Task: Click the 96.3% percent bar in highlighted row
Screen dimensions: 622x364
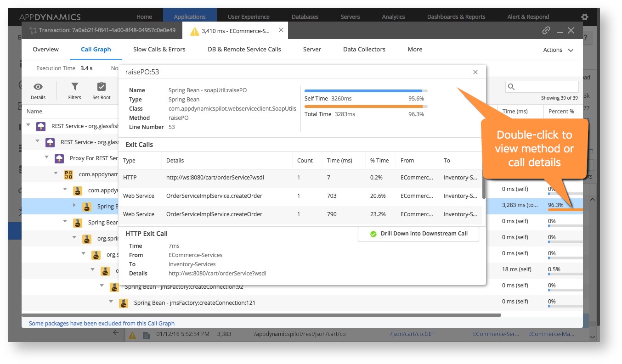Action: pos(565,210)
